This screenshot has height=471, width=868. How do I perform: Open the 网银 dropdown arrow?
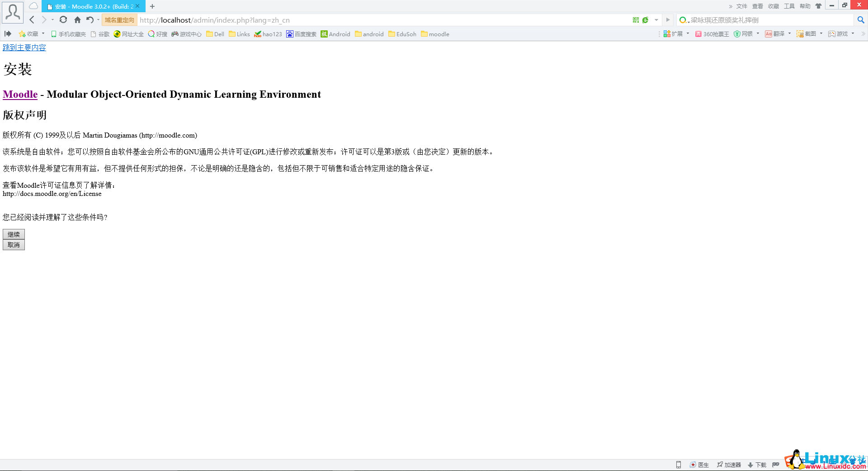759,34
